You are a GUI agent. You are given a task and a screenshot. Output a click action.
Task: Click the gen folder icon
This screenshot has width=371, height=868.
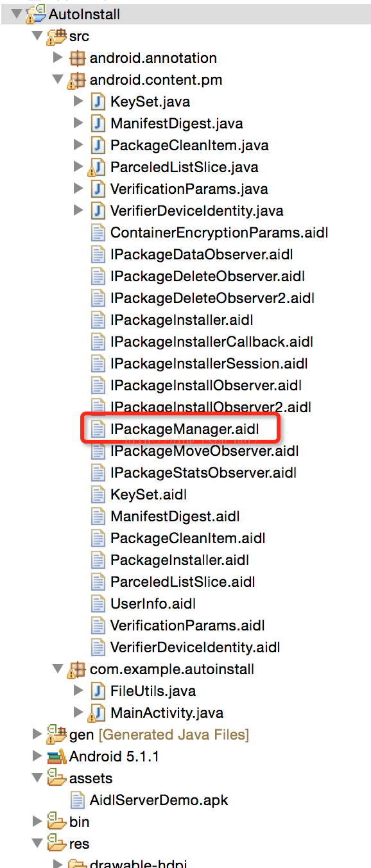55,734
